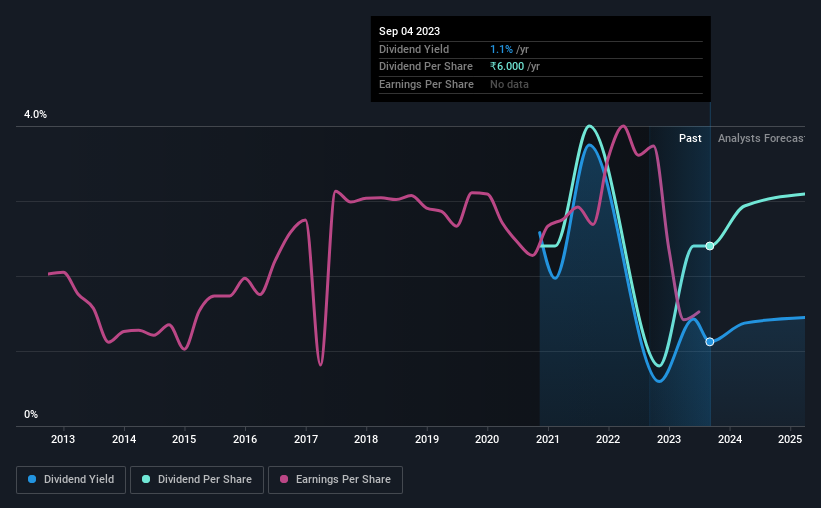This screenshot has height=508, width=821.
Task: Click the 2021 x-axis label
Action: (548, 439)
